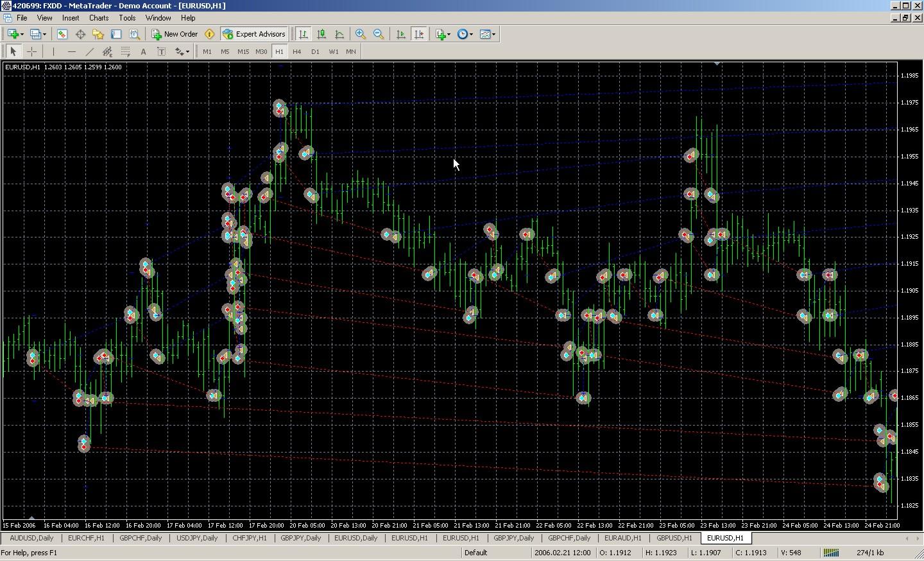Click the Default profile in status bar
This screenshot has height=561, width=924.
tap(475, 552)
